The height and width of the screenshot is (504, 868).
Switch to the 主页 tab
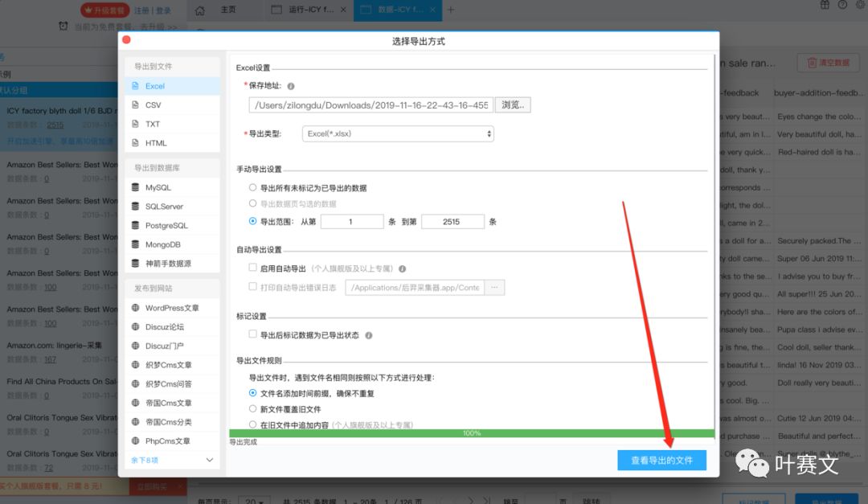click(x=228, y=10)
